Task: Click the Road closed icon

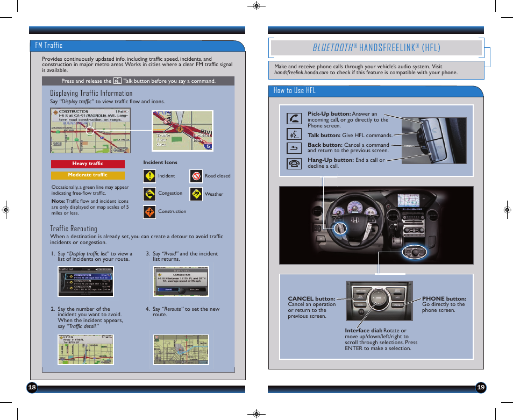Action: (x=196, y=176)
